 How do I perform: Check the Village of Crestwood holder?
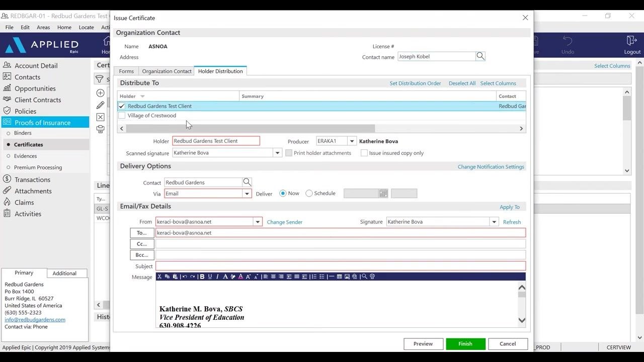tap(122, 116)
